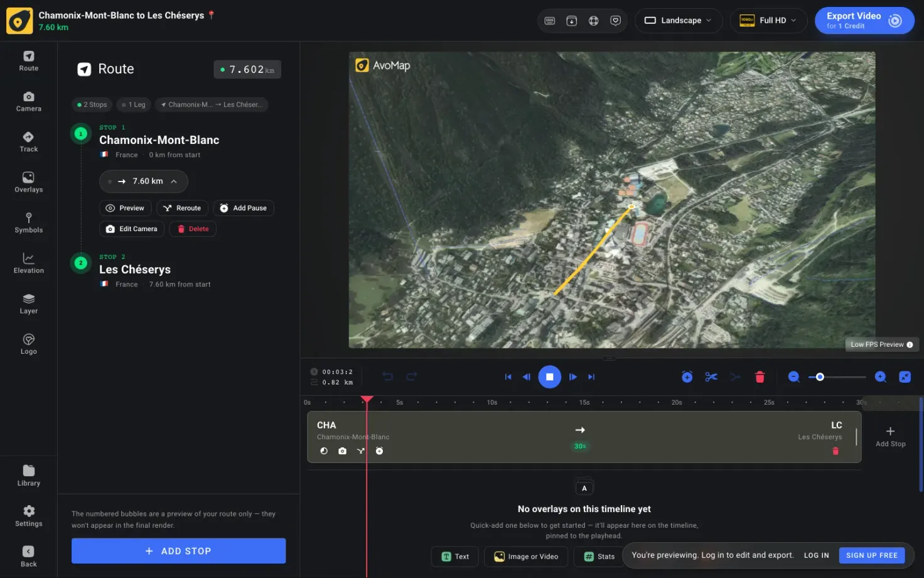Collapse the 7.60 km leg expander
Screen dimensions: 924x578
[144, 182]
